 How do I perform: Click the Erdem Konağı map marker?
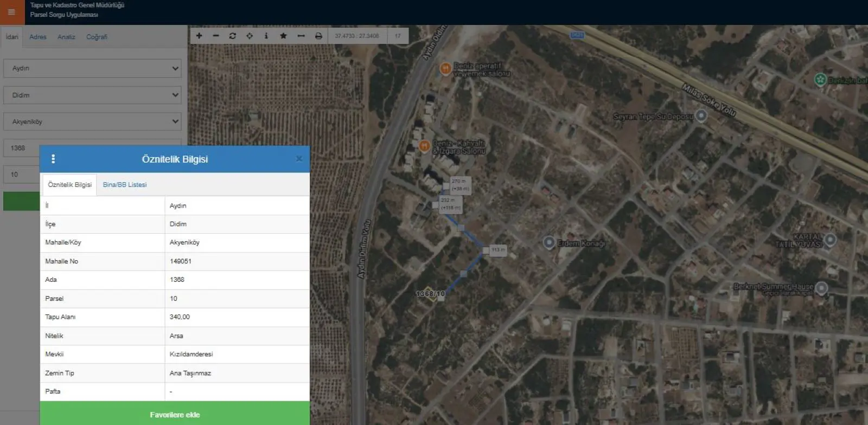[548, 242]
